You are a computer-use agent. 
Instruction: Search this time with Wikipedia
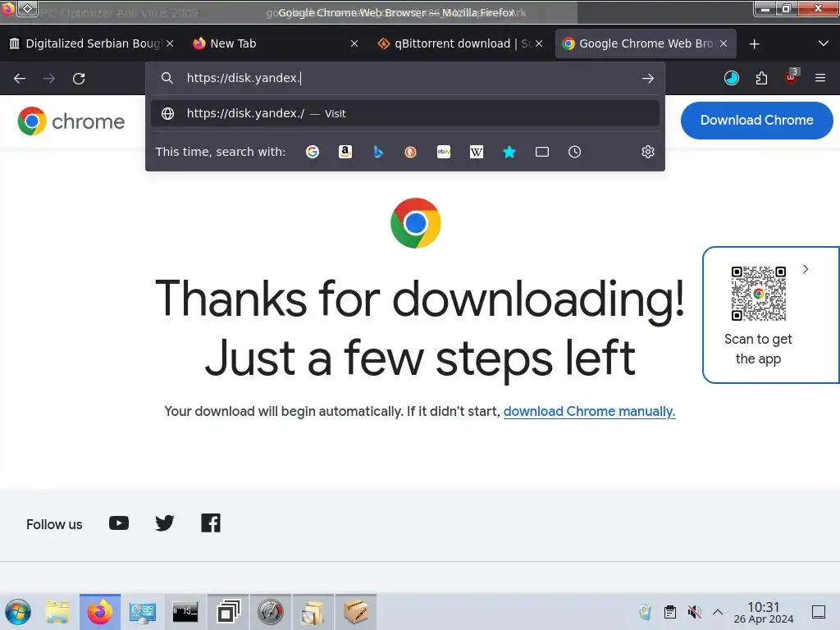point(477,152)
